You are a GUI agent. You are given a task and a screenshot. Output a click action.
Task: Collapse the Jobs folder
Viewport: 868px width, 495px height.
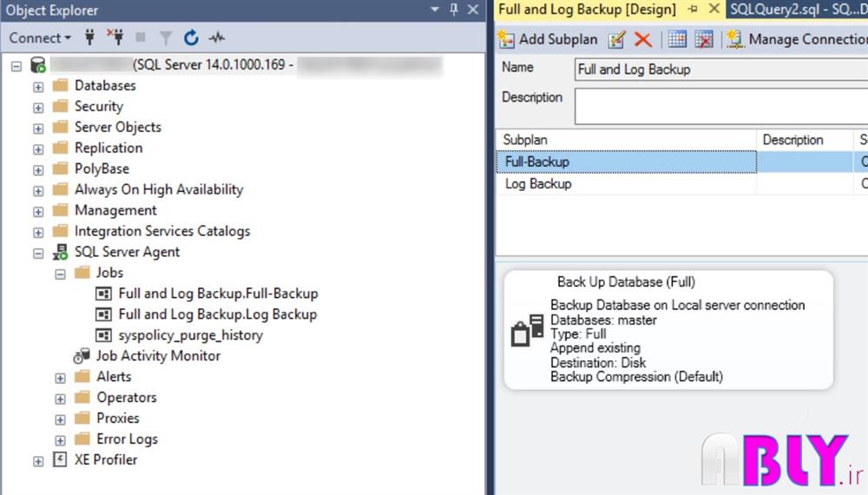tap(61, 274)
